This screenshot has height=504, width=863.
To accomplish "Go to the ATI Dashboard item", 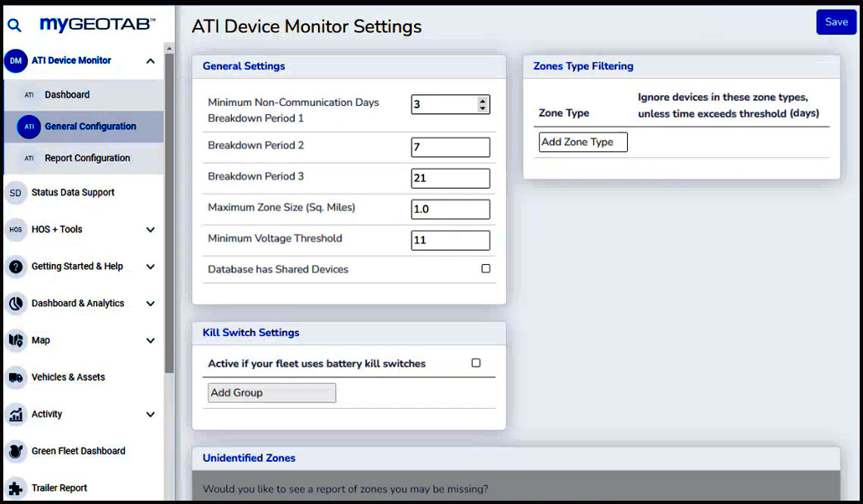I will (x=67, y=95).
